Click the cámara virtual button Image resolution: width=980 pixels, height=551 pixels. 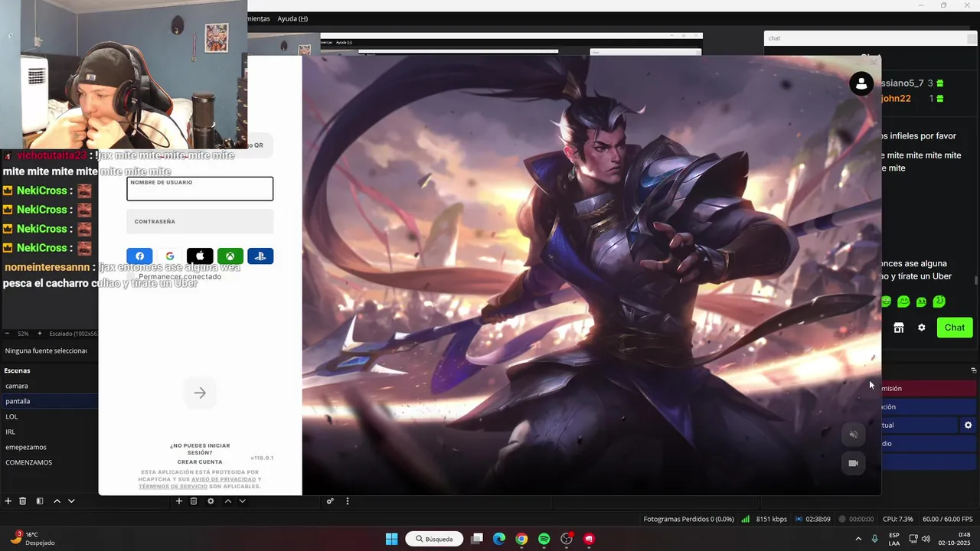tap(920, 425)
